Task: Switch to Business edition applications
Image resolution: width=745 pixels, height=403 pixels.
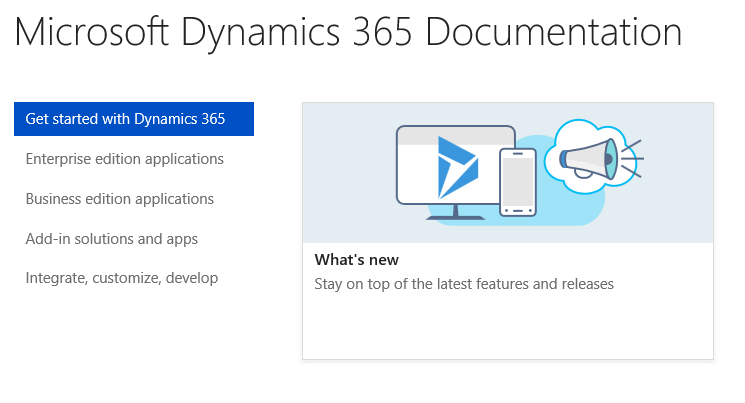Action: pos(119,199)
